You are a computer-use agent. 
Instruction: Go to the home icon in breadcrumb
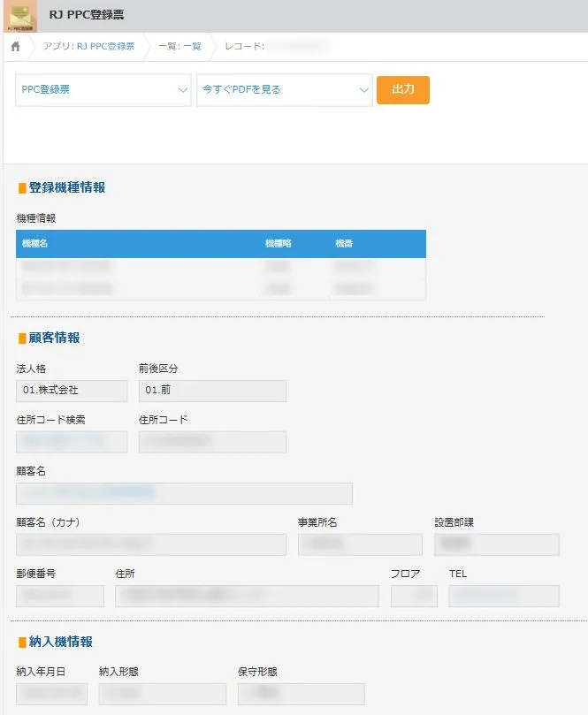[16, 47]
